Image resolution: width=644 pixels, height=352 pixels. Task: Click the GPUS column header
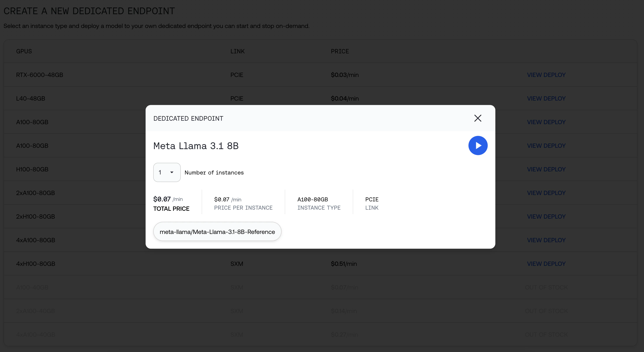click(24, 51)
